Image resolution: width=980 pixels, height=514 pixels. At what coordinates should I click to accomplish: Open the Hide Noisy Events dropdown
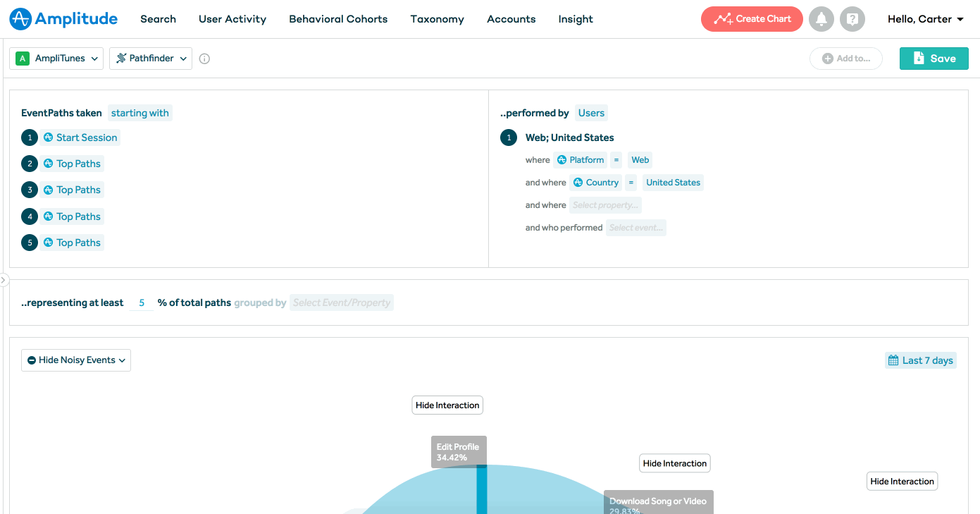click(76, 360)
